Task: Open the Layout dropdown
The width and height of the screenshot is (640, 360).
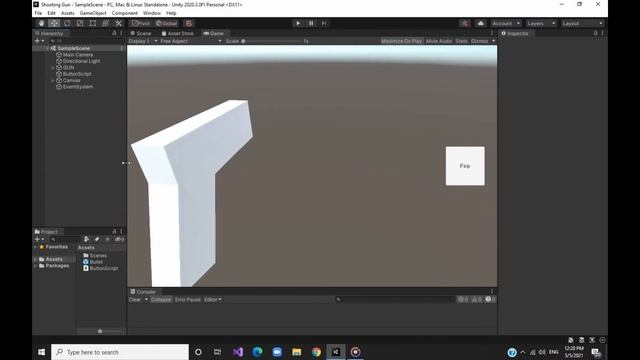Action: click(x=582, y=23)
